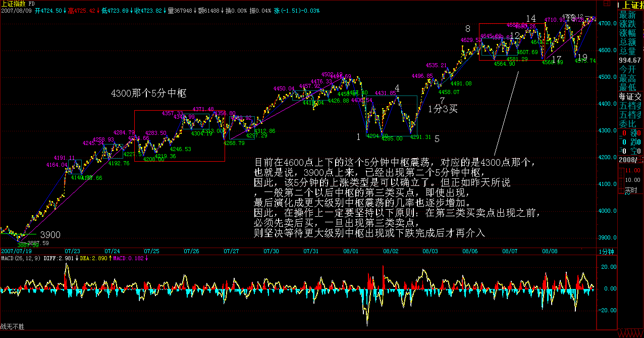Click the 08/01 date on time axis

pos(351,251)
